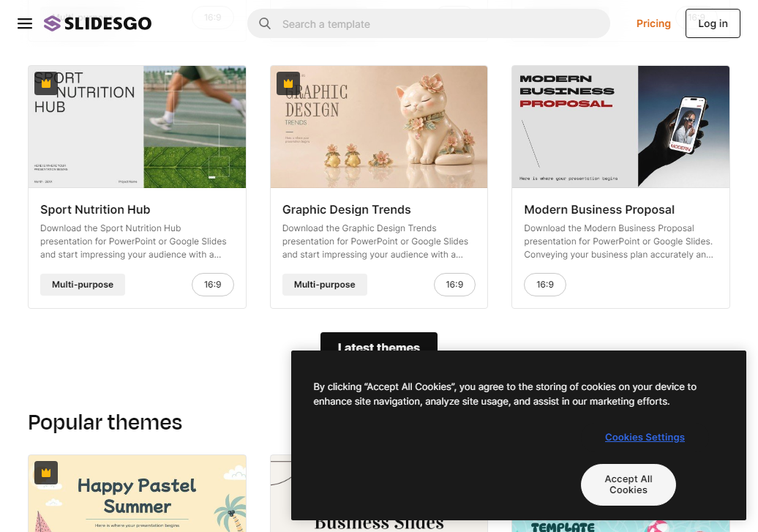Screen dimensions: 758x532
Task: Click premium crown badge on Happy Pastel Summer
Action: (46, 473)
